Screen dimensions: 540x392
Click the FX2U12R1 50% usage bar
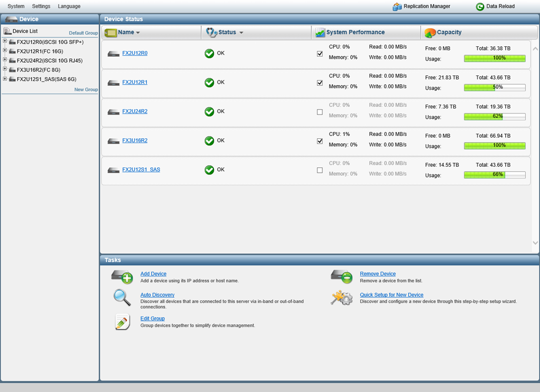[x=495, y=88]
